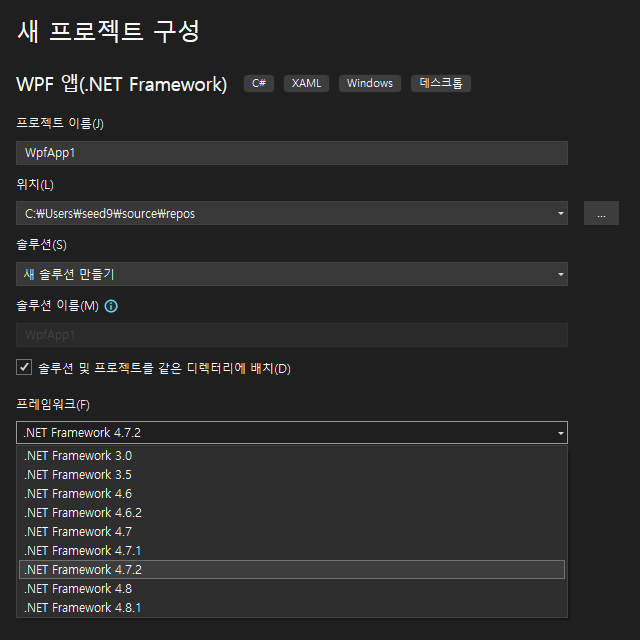Click the Windows tag
640x640 pixels.
(370, 83)
